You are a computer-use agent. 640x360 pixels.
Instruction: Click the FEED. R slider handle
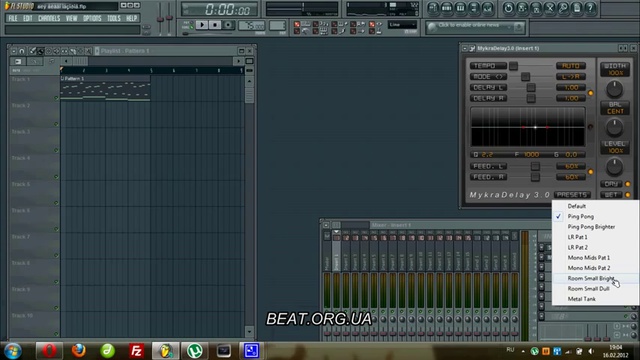535,177
